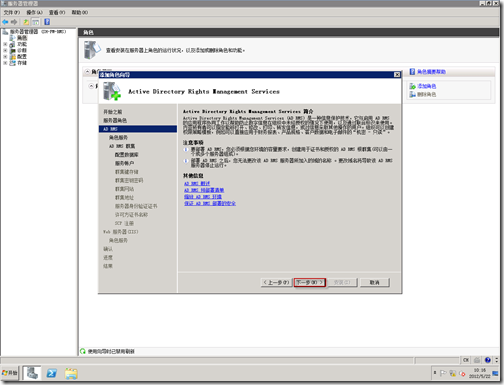Open the 帮助(H) menu

tap(80, 12)
